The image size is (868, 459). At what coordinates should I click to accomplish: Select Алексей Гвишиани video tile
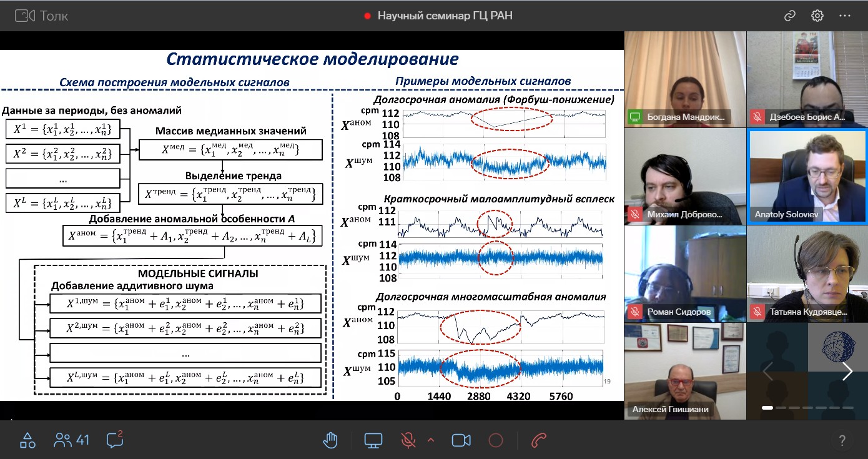pyautogui.click(x=685, y=371)
